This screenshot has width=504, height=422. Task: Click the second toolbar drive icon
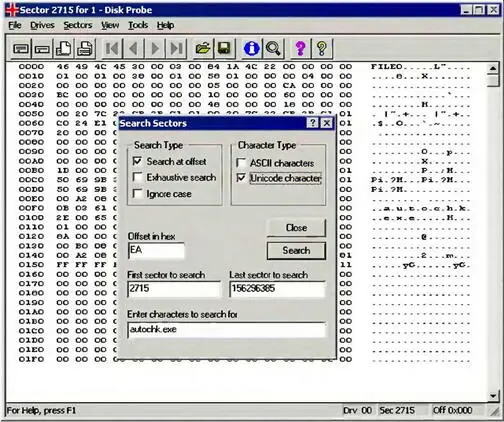click(x=42, y=49)
